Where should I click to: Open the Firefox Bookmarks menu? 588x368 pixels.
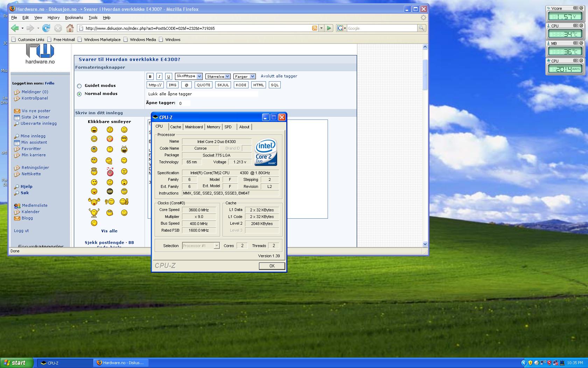click(74, 18)
